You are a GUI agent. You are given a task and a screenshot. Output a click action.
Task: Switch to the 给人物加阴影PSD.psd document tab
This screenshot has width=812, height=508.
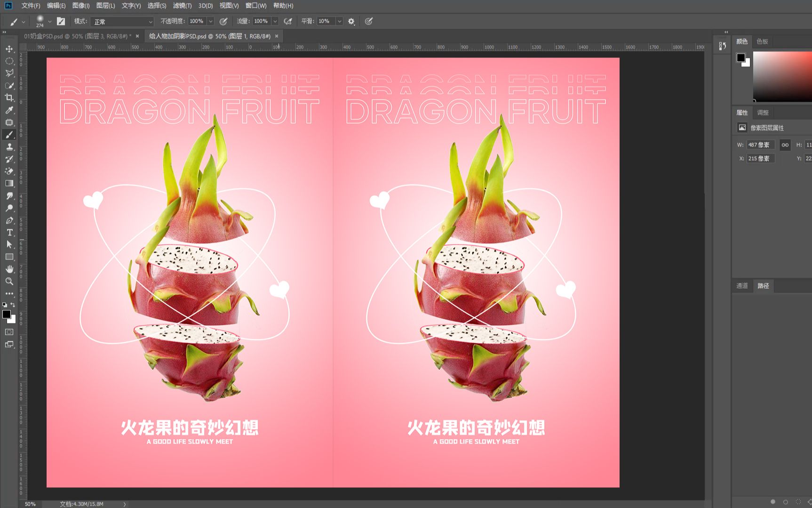(x=210, y=36)
